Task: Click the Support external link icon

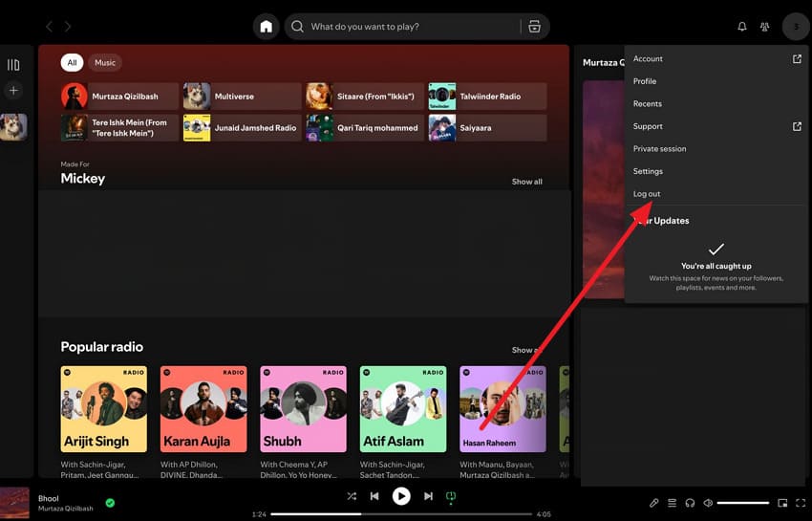Action: [797, 126]
